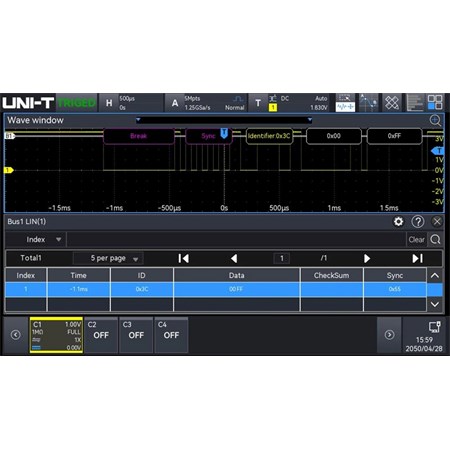Click the trigger level T marker on right edge
This screenshot has height=450, width=450.
[x=438, y=151]
